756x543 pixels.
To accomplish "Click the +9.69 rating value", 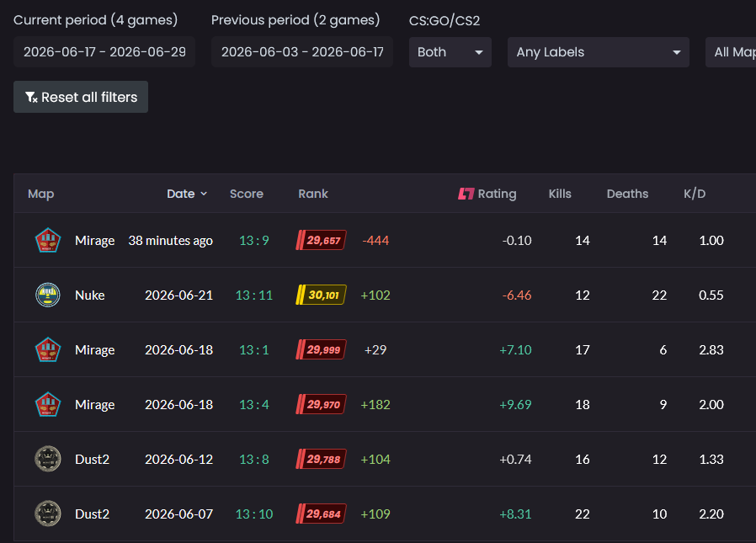I will point(515,404).
